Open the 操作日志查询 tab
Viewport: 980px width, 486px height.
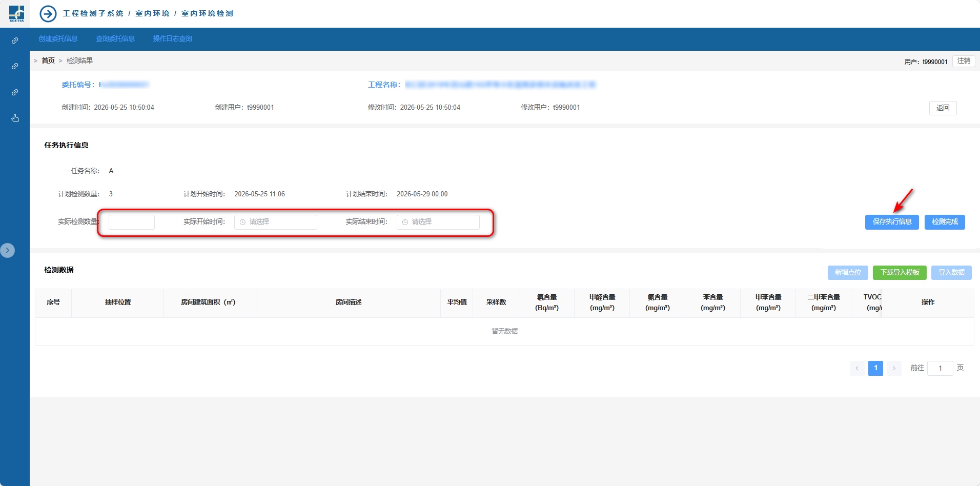[172, 39]
